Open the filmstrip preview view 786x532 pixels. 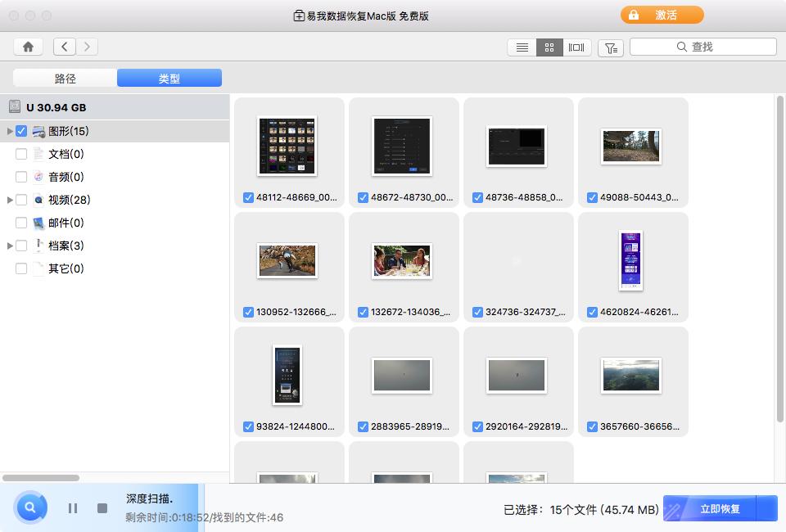coord(576,47)
